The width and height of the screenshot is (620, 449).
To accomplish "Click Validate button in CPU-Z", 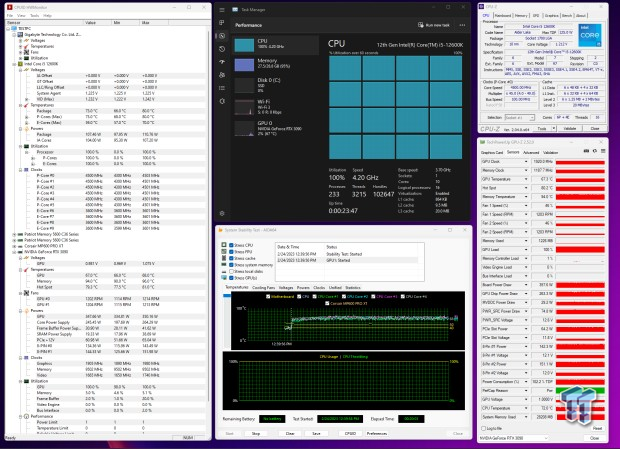I will [569, 128].
